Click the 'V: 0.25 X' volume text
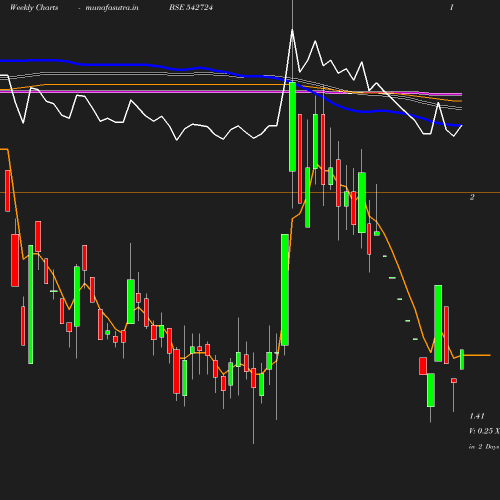The width and height of the screenshot is (500, 500). pos(484,431)
